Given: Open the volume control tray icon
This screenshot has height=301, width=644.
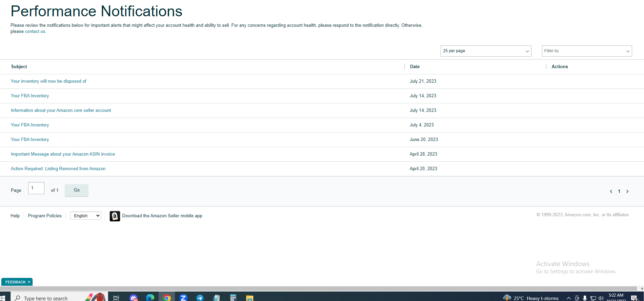Looking at the screenshot, I should [x=601, y=298].
